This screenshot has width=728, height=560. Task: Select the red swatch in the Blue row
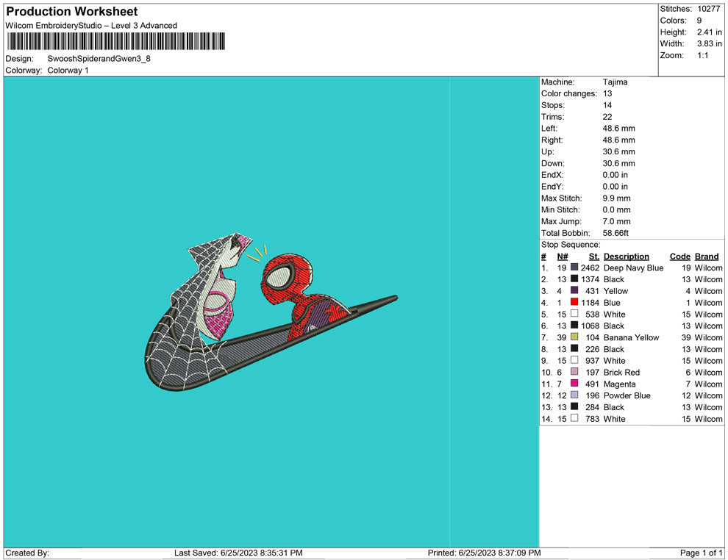574,303
